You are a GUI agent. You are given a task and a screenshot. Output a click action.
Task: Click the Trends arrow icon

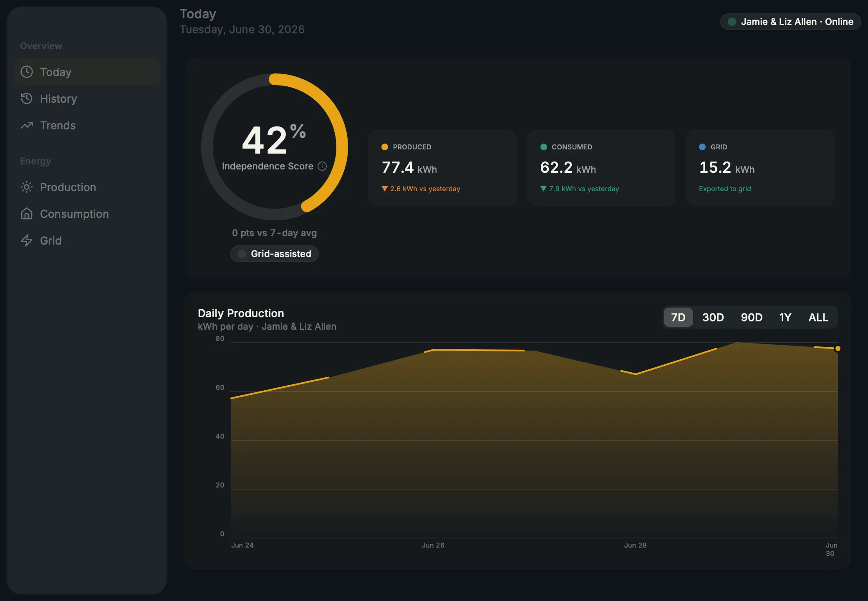[27, 125]
